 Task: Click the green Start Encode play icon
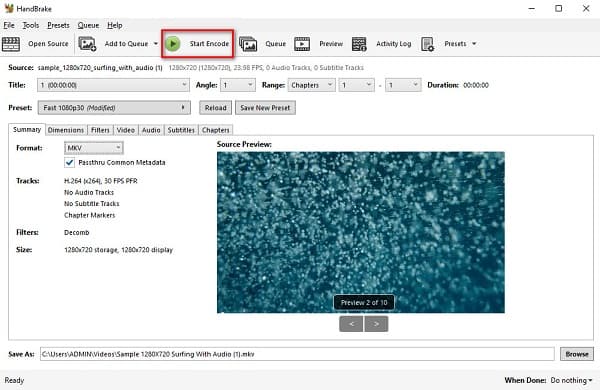(x=173, y=44)
